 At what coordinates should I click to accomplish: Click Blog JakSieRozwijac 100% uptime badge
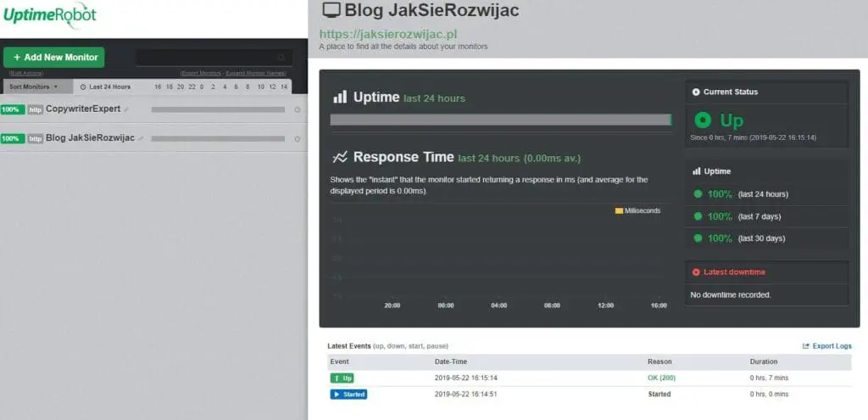tap(12, 138)
